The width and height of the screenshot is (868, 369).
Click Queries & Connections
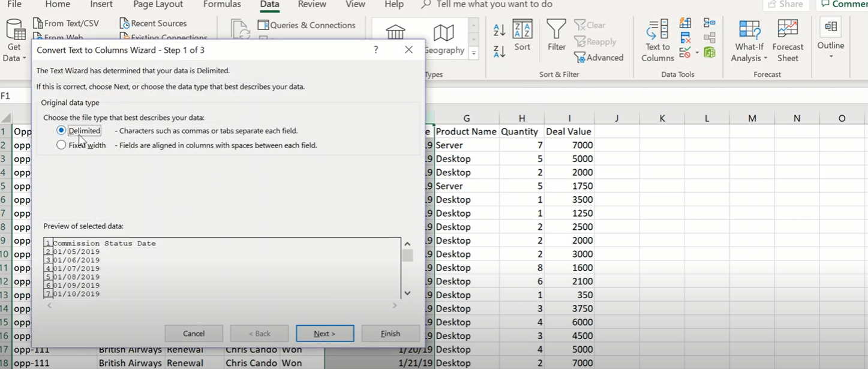[x=307, y=25]
